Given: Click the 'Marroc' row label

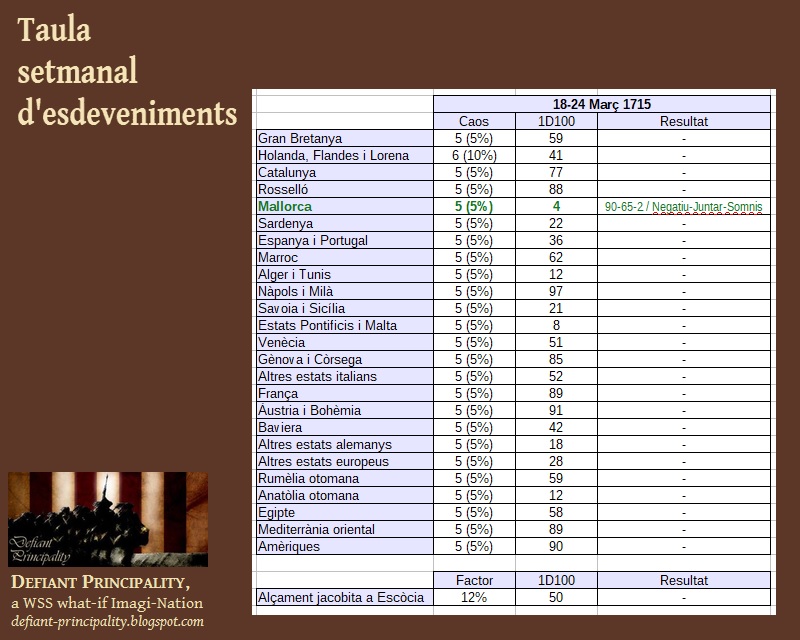Looking at the screenshot, I should point(344,257).
